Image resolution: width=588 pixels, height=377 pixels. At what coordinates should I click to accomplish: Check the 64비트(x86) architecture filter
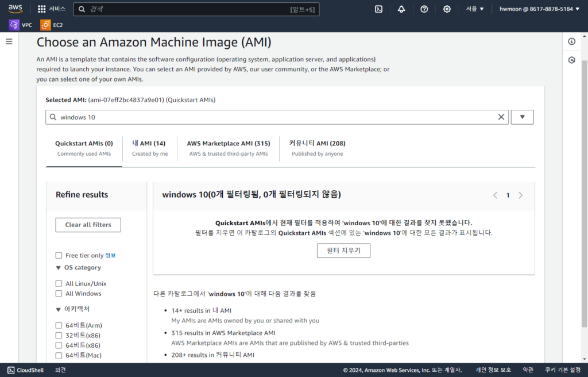(x=59, y=345)
